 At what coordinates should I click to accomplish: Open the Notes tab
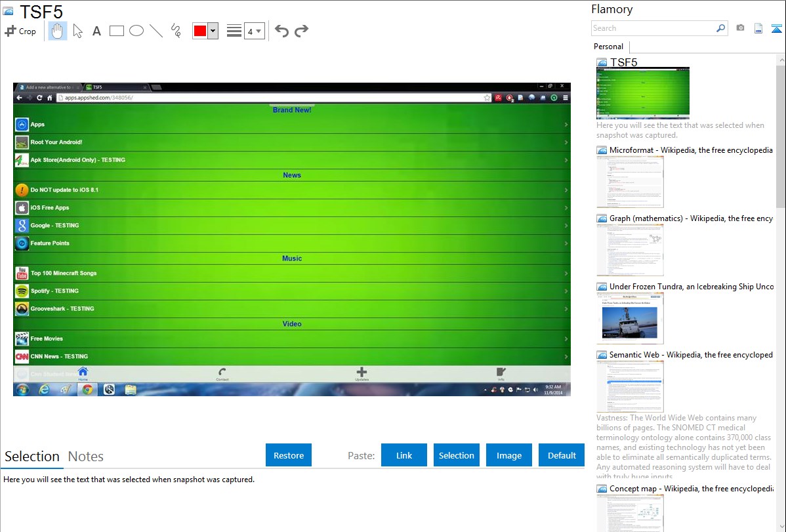[86, 457]
